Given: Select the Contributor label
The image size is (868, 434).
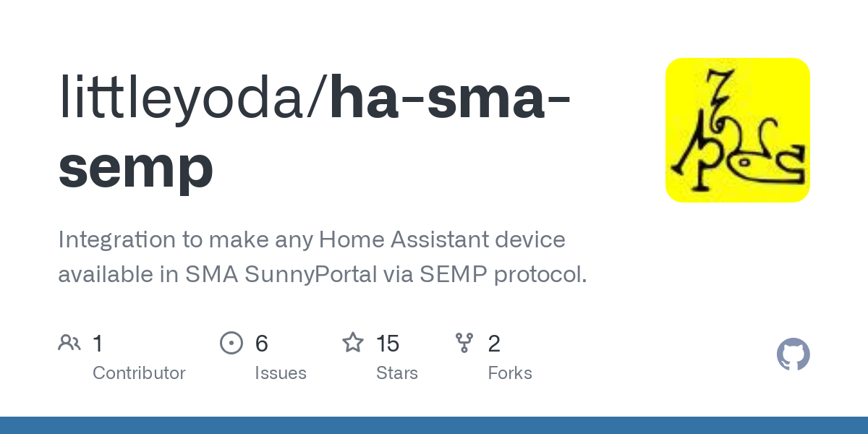Looking at the screenshot, I should [x=139, y=373].
